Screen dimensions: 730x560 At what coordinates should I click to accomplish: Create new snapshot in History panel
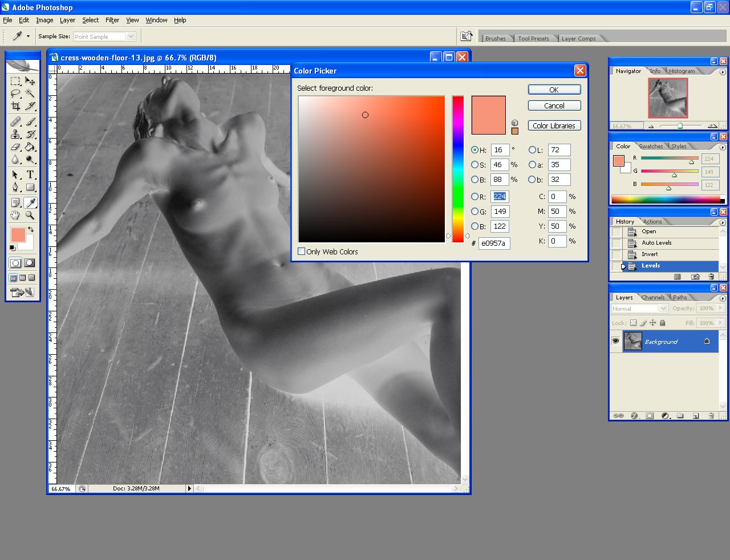coord(695,277)
